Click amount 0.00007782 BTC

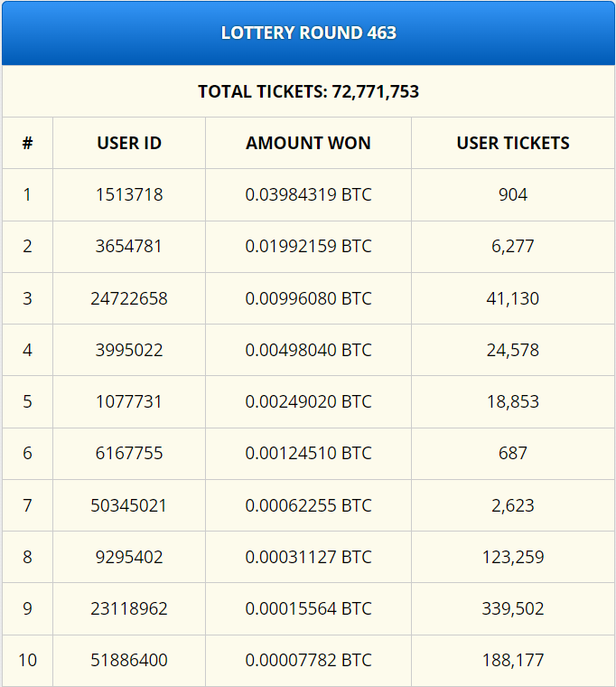tap(308, 660)
